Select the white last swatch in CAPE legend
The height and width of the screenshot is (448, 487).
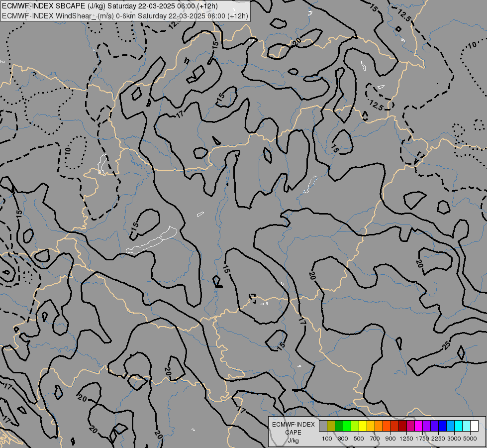click(474, 426)
